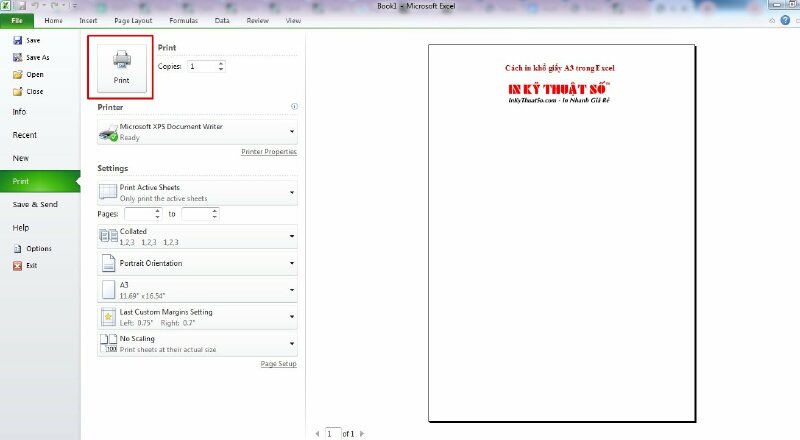The height and width of the screenshot is (440, 800).
Task: Open the File tab
Action: coord(17,20)
